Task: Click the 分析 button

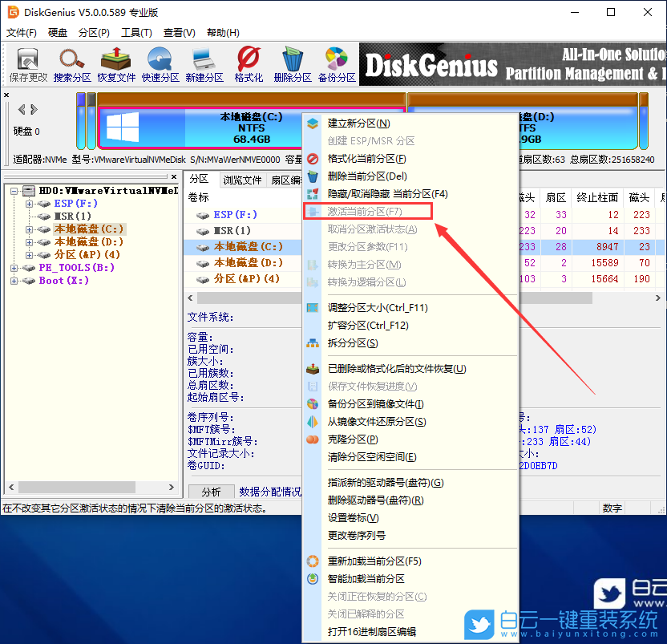Action: coord(212,492)
